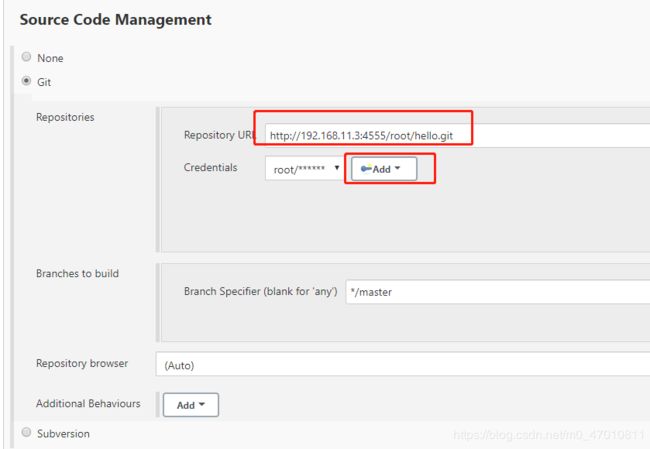Screen dimensions: 650x449
Task: Expand the Additional Behaviours Add menu
Action: (x=191, y=405)
